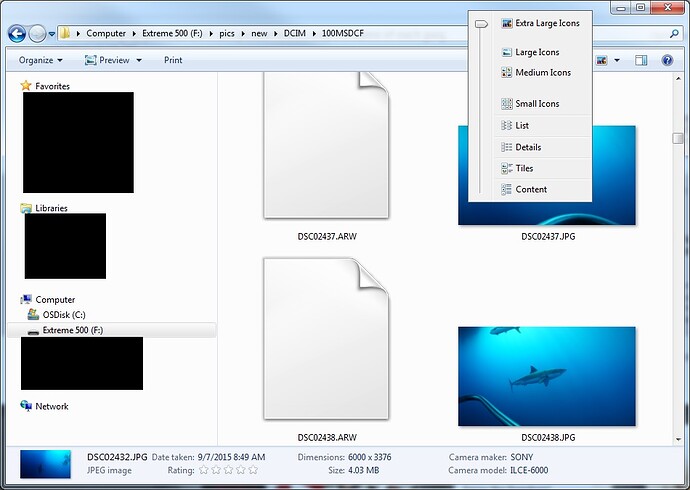Click the scroll up arrow

(x=678, y=78)
